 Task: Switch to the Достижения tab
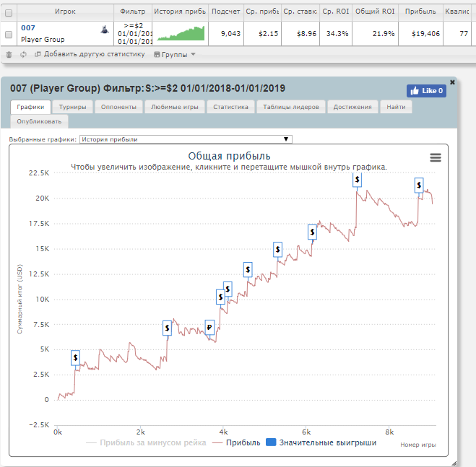(x=352, y=107)
